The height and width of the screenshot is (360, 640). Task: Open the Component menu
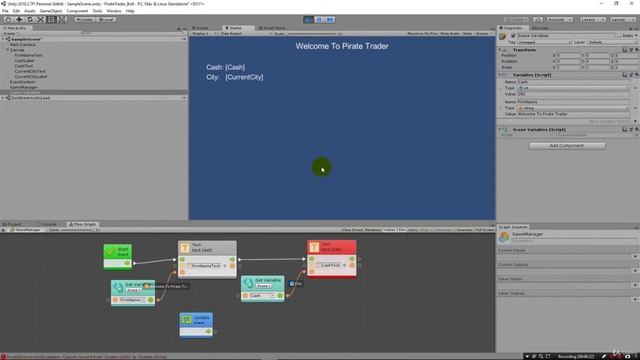(77, 11)
